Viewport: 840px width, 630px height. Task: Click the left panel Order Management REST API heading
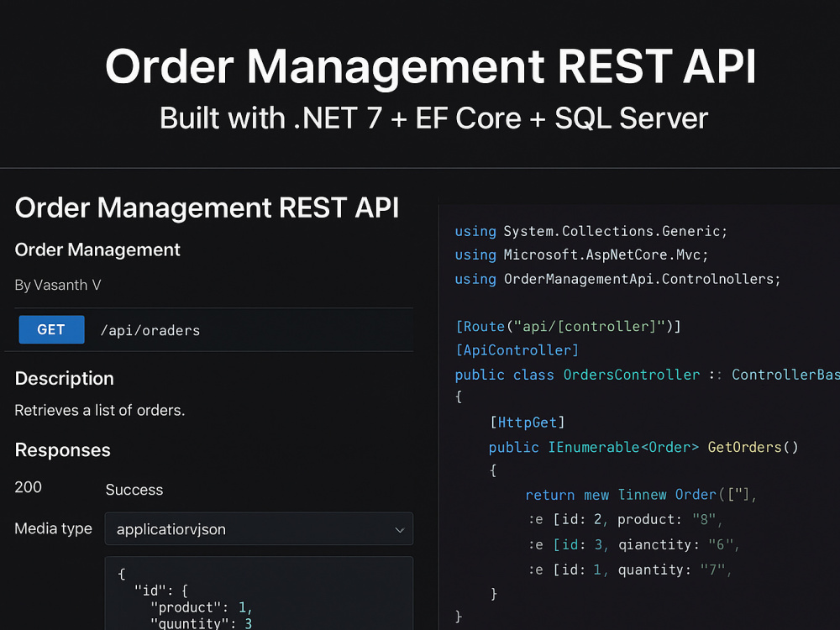click(207, 207)
